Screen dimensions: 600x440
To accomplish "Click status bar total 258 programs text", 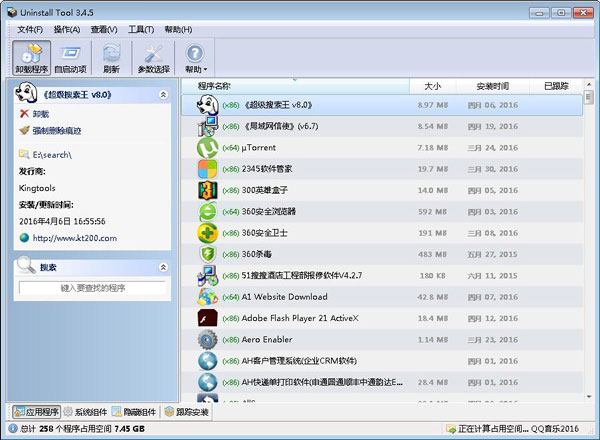I will (82, 429).
